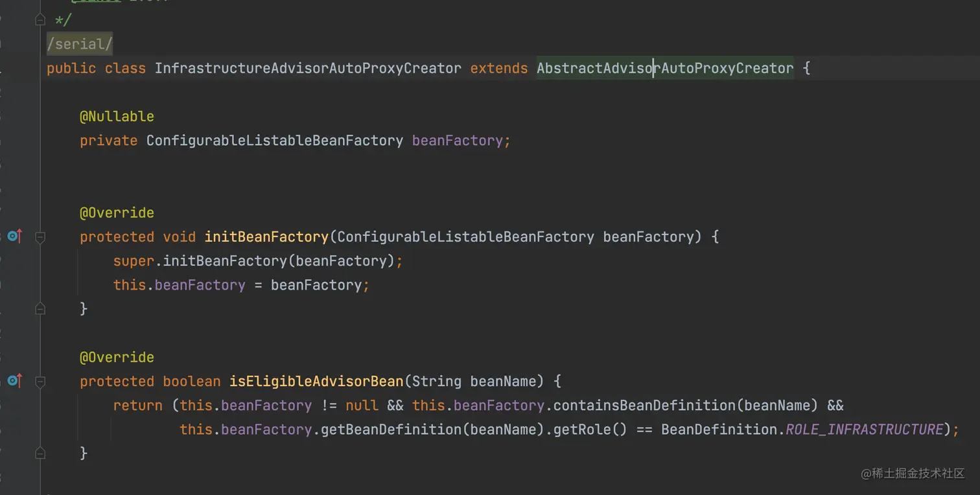Click the public keyword
This screenshot has width=980, height=495.
click(x=71, y=68)
